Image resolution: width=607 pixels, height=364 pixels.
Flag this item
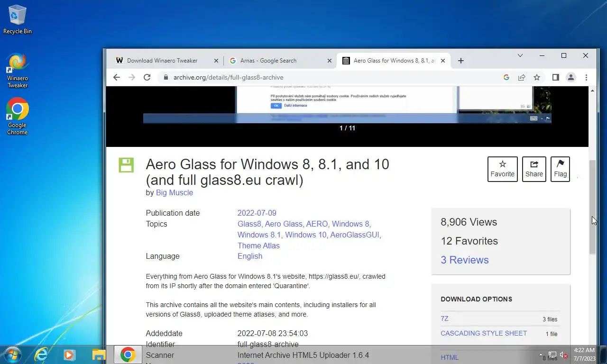pyautogui.click(x=560, y=169)
